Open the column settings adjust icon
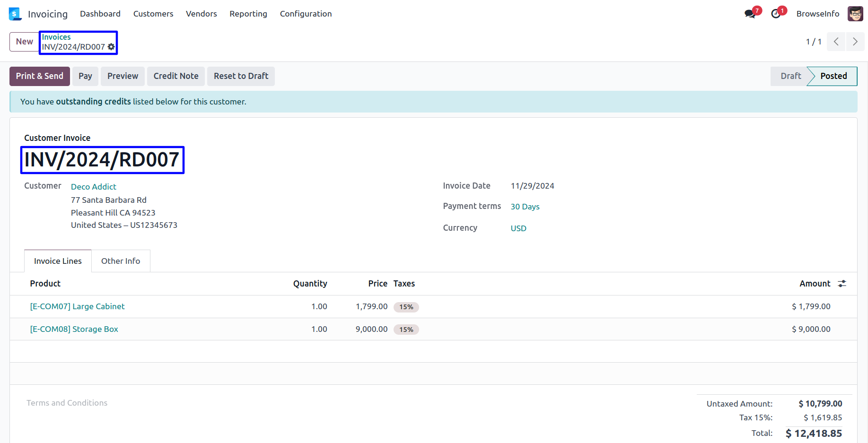The width and height of the screenshot is (868, 443). (842, 284)
